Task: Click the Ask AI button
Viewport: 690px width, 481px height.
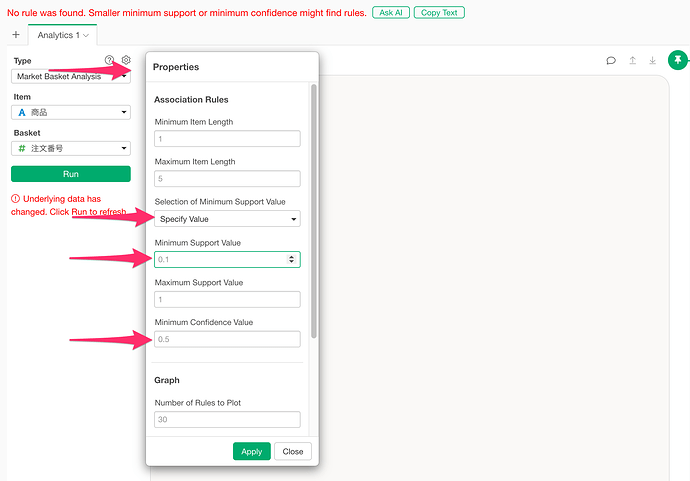Action: coord(391,13)
